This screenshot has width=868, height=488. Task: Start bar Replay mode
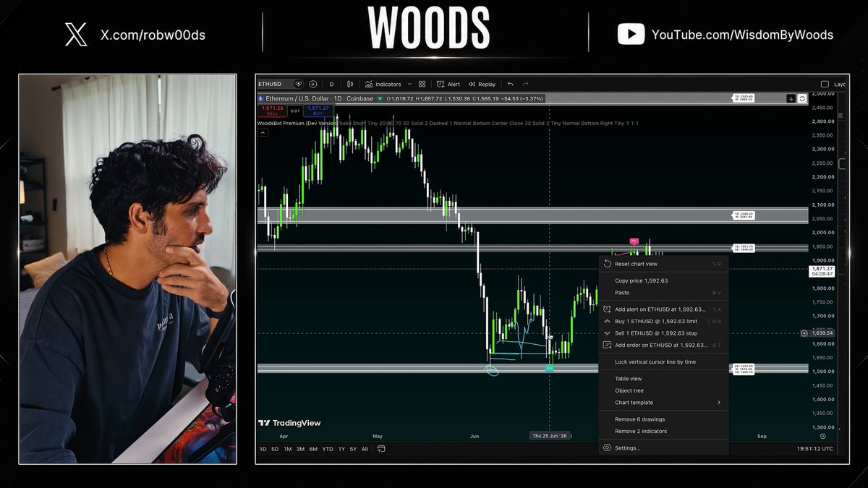(x=482, y=84)
